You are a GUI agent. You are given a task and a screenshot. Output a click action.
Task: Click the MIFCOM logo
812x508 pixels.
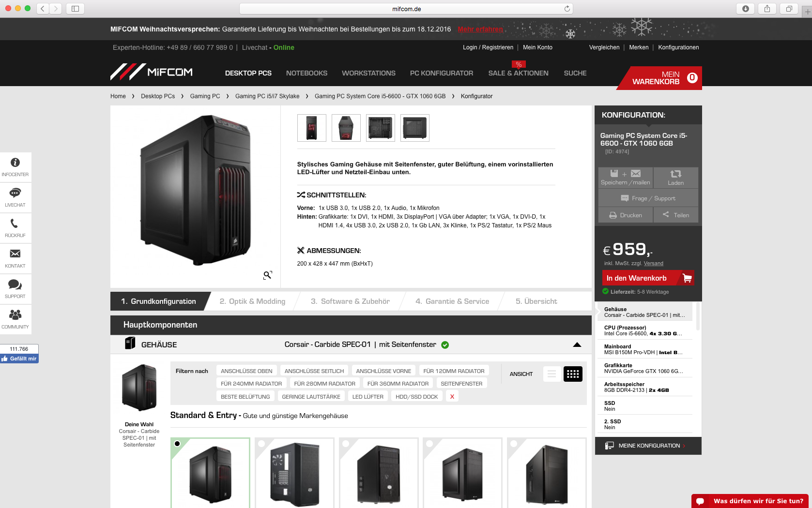click(x=152, y=72)
